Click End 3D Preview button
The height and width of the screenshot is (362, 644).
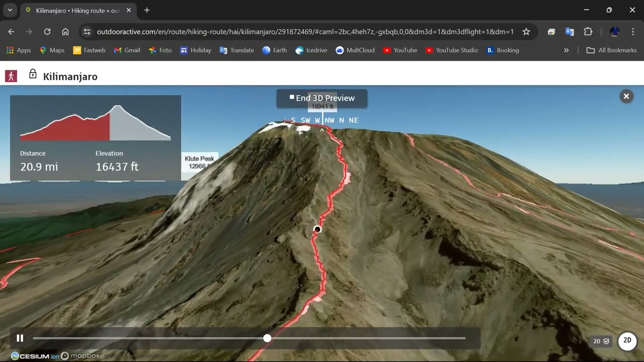322,98
